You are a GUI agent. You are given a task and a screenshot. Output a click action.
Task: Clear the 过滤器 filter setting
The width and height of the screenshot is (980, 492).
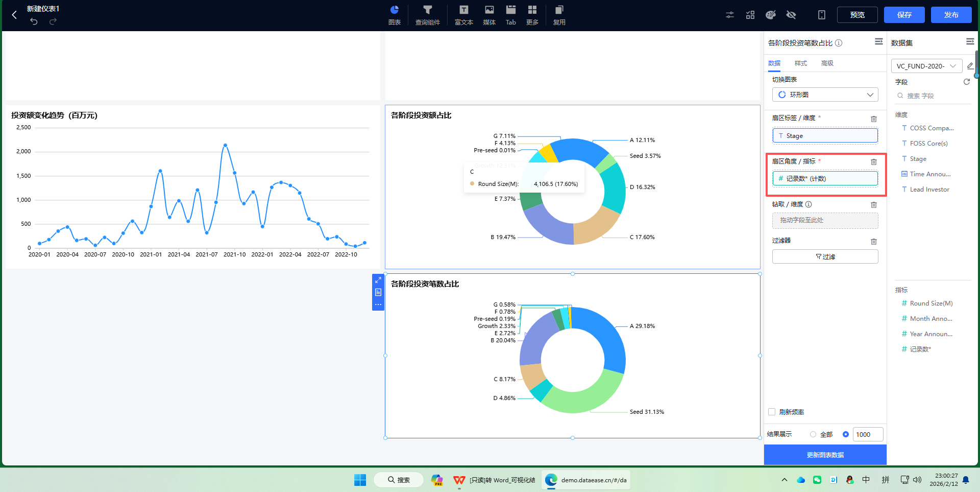pyautogui.click(x=874, y=242)
